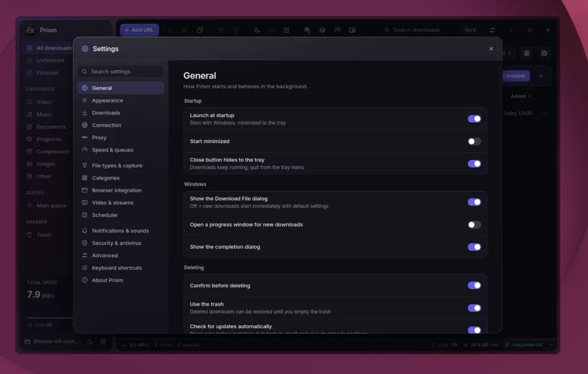View Keyboard shortcuts in settings
This screenshot has width=588, height=374.
[x=121, y=267]
